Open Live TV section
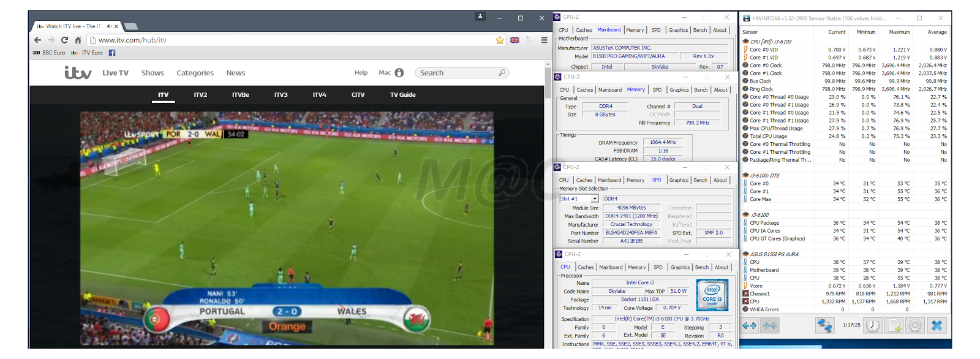 115,73
